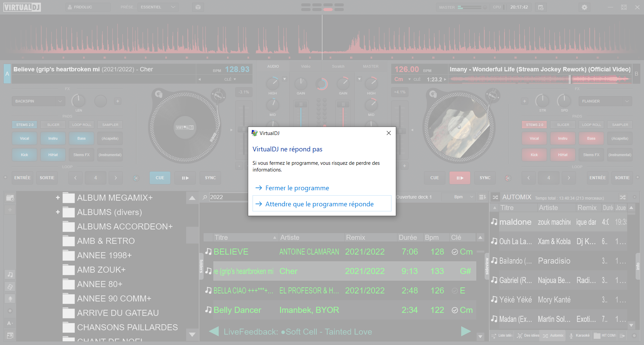
Task: Switch mixer to Vidéo tab
Action: pyautogui.click(x=306, y=66)
